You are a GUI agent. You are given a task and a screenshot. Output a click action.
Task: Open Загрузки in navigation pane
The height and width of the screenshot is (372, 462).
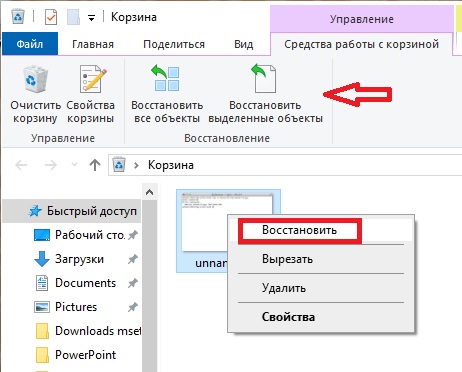(x=69, y=259)
